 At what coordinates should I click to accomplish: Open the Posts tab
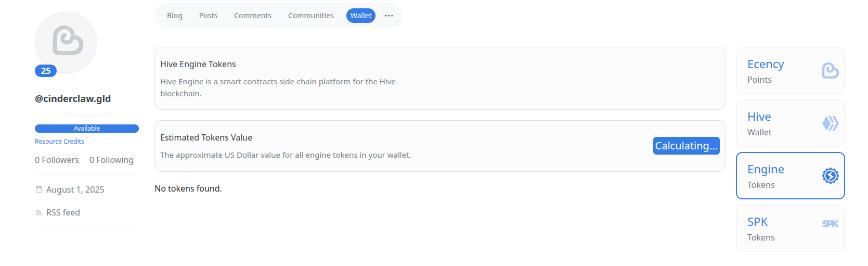pos(208,16)
